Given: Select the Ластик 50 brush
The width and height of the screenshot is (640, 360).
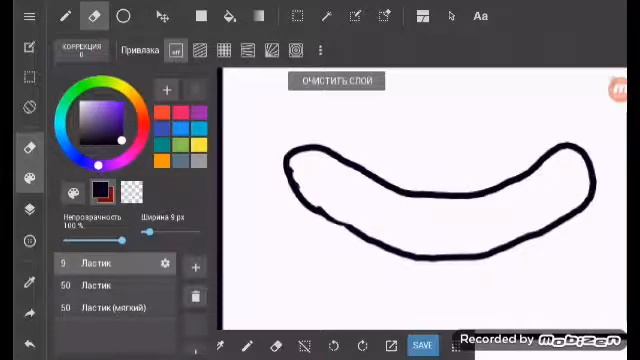Looking at the screenshot, I should (115, 285).
